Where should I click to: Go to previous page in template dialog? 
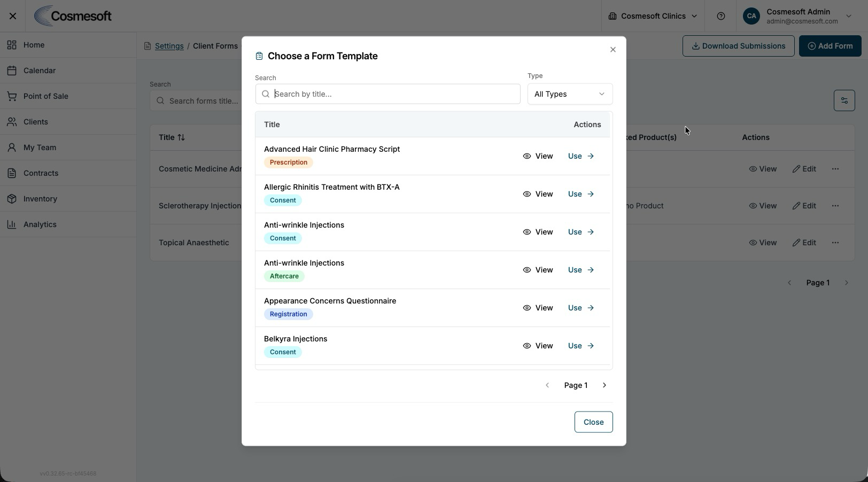point(547,385)
